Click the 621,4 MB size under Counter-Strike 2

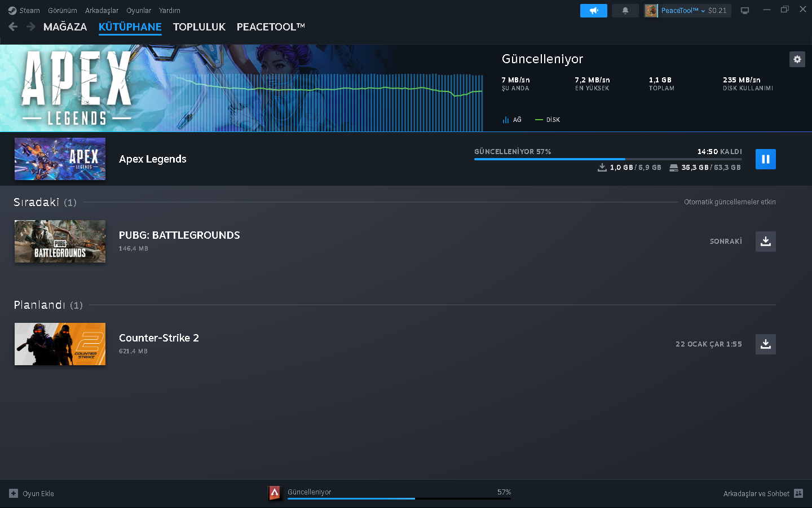134,351
